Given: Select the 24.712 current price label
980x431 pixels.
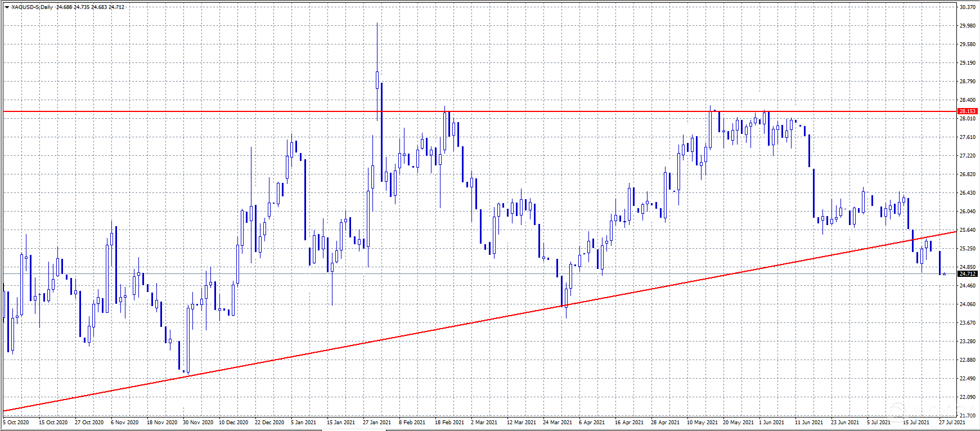Looking at the screenshot, I should pos(967,274).
